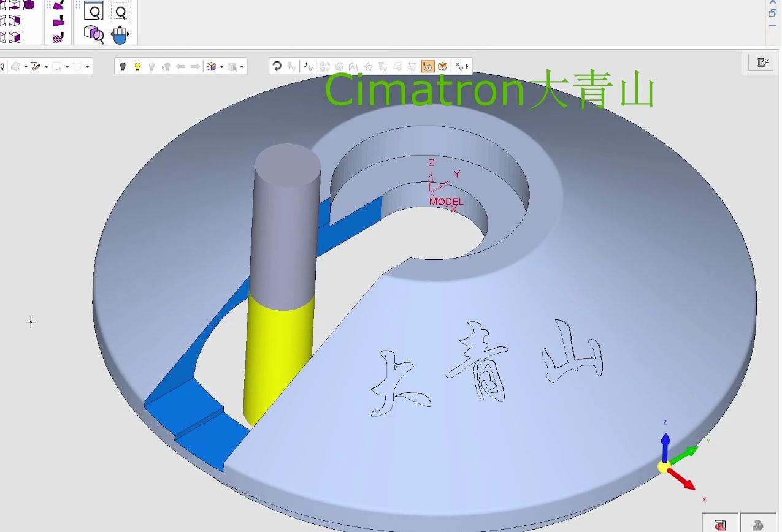The image size is (782, 532).
Task: Click the blue Z axis arrow of triad
Action: [665, 444]
